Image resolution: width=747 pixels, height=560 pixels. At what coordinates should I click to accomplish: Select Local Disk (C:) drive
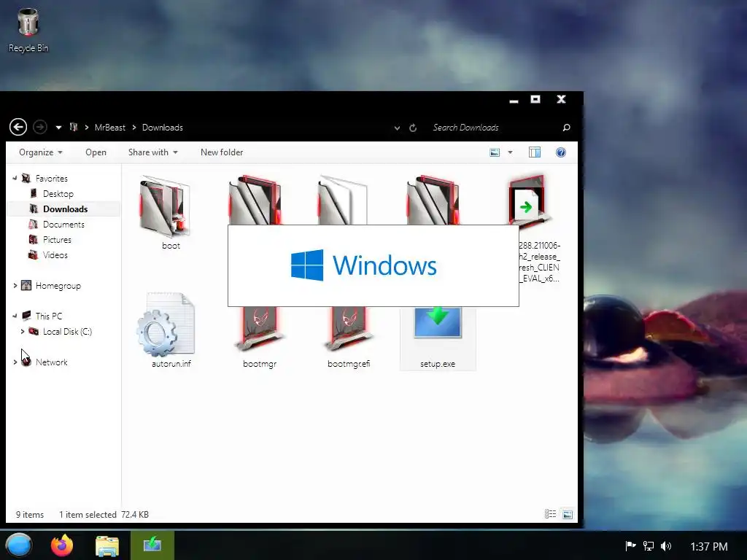(67, 332)
